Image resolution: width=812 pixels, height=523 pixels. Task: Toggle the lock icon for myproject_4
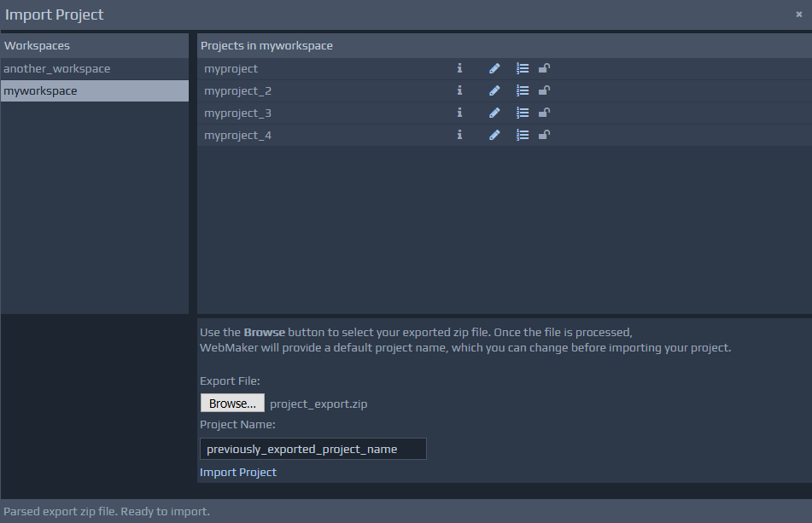tap(544, 135)
